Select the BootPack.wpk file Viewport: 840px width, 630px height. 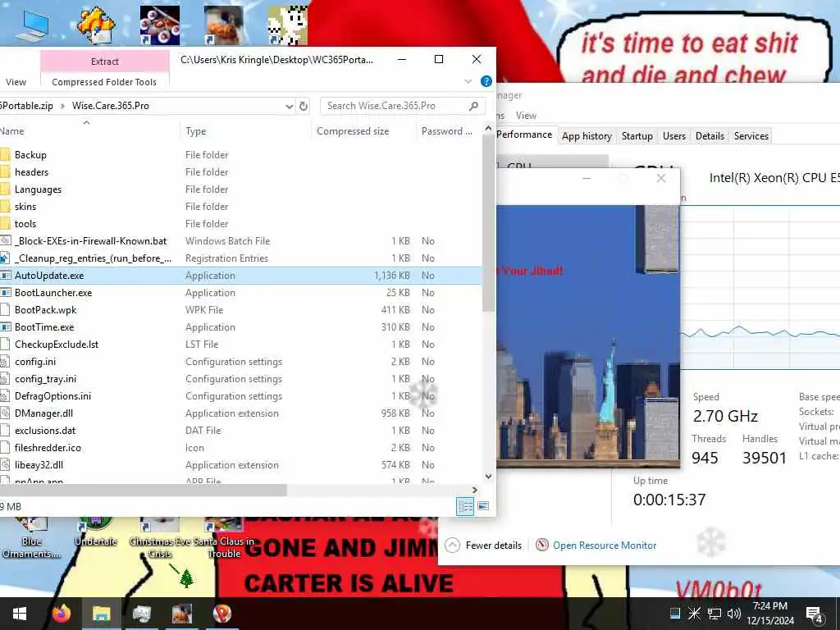pos(240,309)
